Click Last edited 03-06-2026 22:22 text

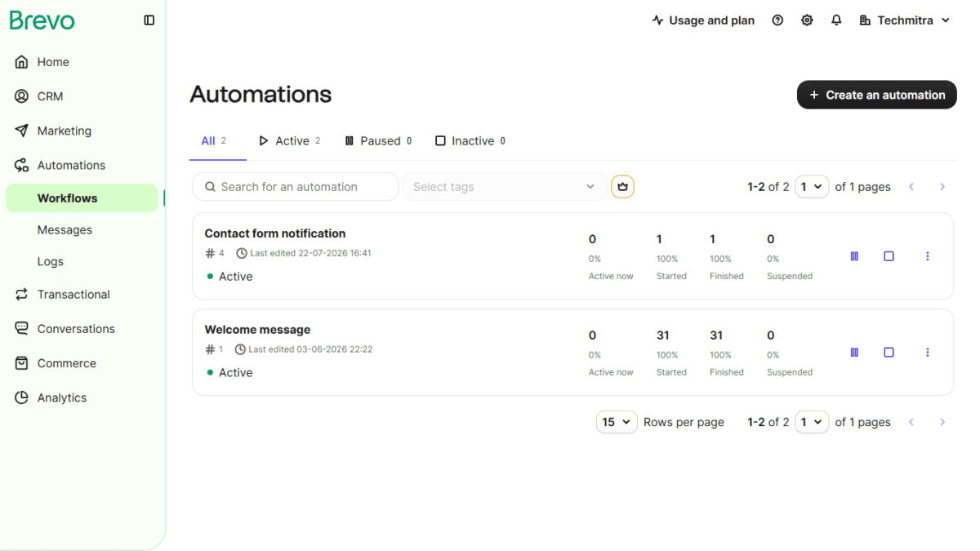(x=310, y=349)
